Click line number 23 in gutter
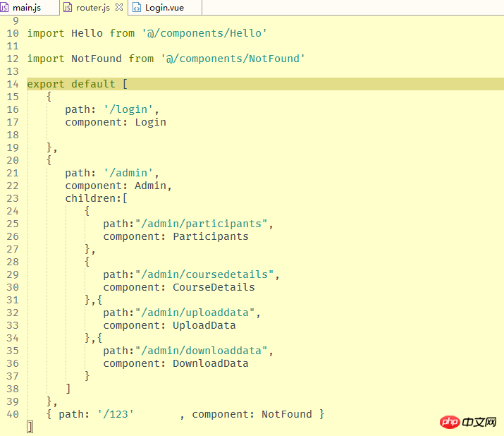The image size is (504, 436). [x=13, y=198]
